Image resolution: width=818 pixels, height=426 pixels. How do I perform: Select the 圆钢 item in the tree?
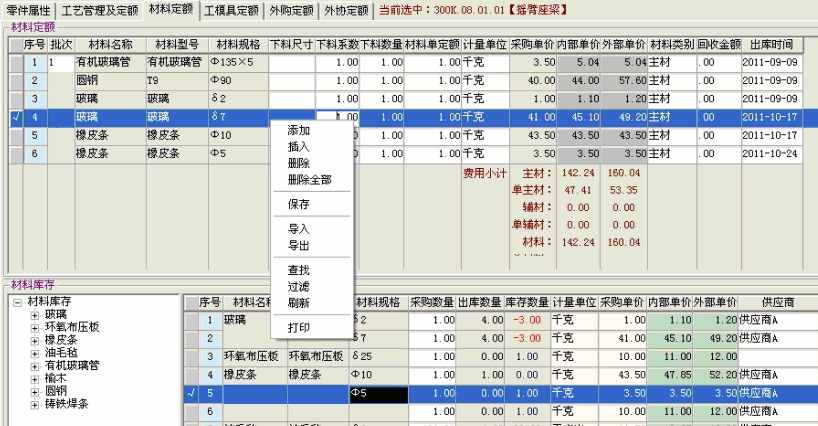point(56,391)
